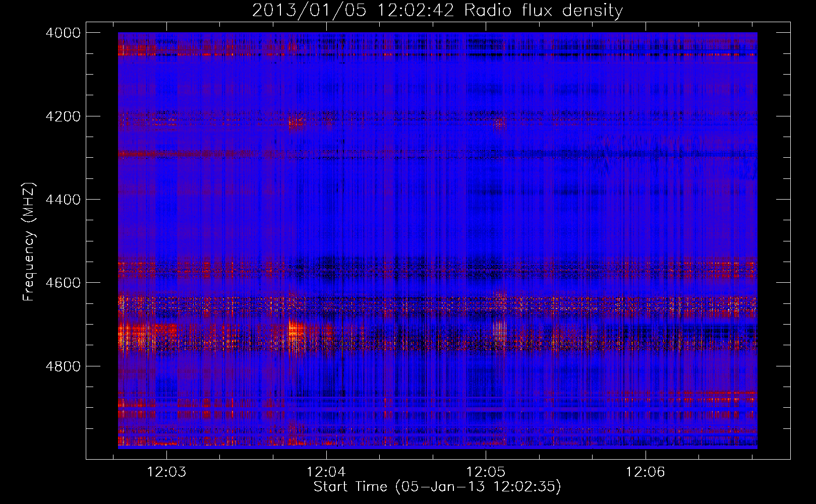Click the 'Start Time (05-Jan-13 12:02:35)' axis label
Image resolution: width=816 pixels, height=504 pixels.
pyautogui.click(x=437, y=487)
